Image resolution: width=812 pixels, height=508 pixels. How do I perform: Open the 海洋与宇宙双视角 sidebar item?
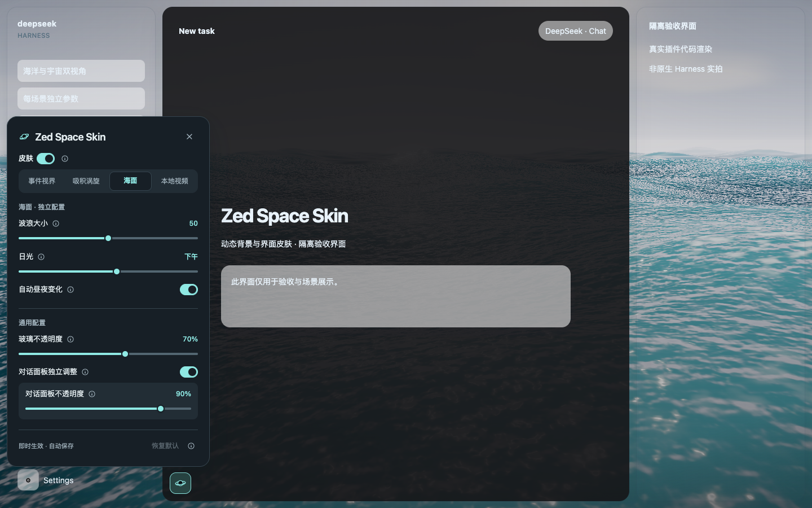point(81,71)
